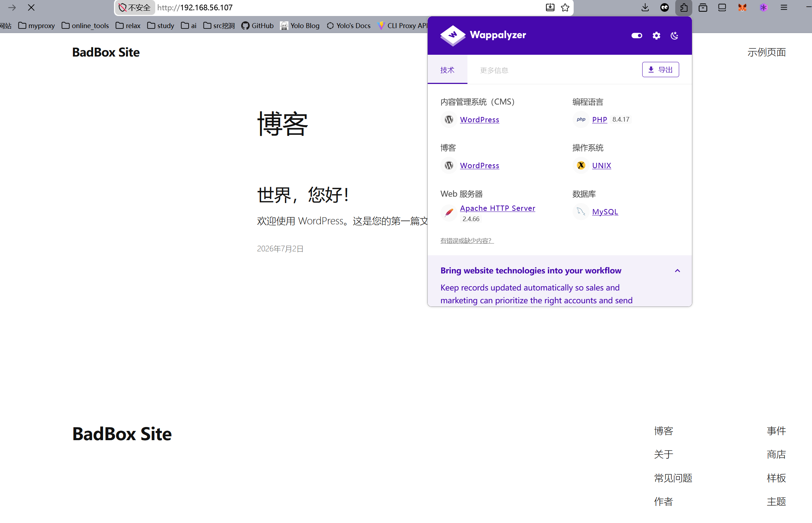Open the WordPress link under 内容管理系统
Screen dimensions: 812x523
click(x=480, y=119)
